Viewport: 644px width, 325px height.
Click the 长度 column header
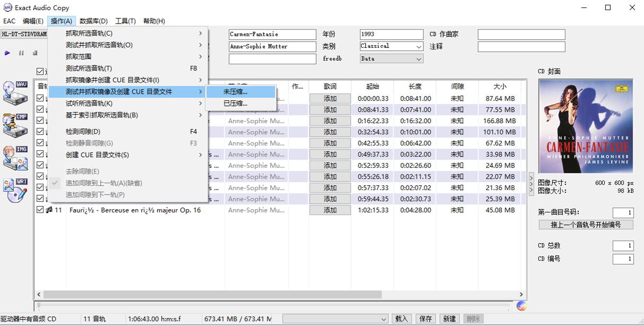click(415, 87)
